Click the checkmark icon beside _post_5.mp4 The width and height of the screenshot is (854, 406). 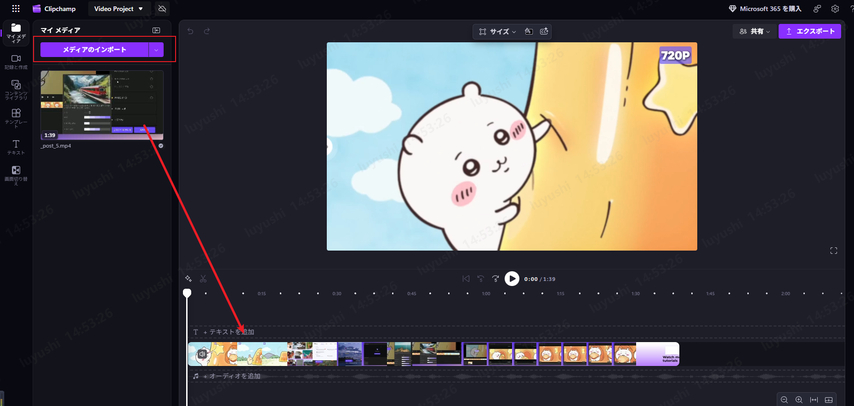(x=161, y=146)
